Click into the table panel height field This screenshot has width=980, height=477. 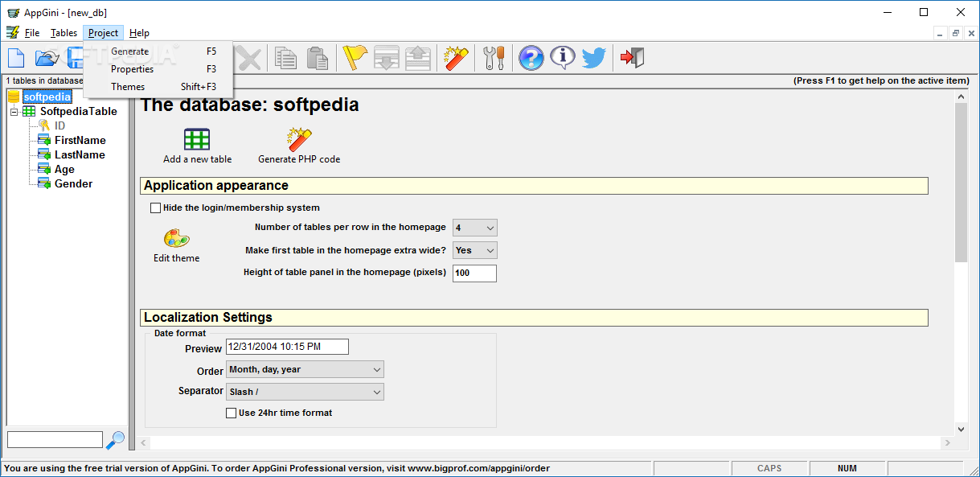point(474,273)
